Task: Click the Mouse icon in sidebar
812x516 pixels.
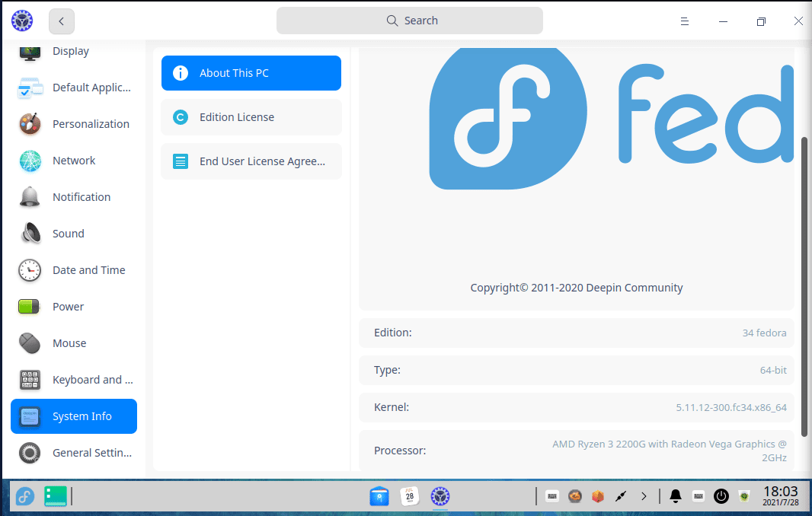Action: 30,343
